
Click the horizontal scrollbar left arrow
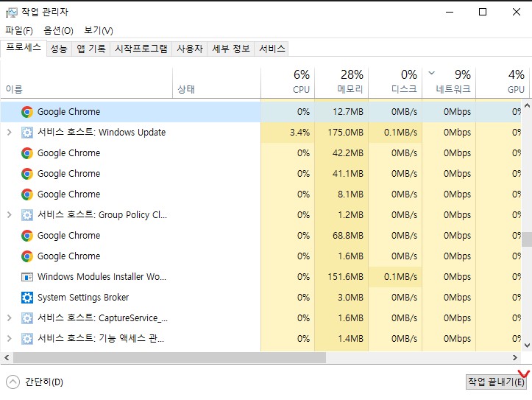click(x=7, y=357)
